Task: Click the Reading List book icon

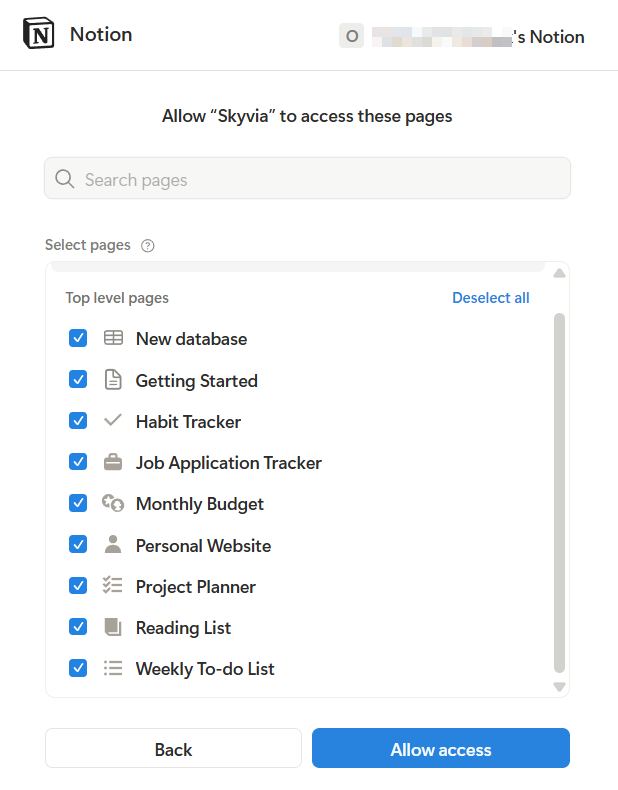Action: pos(113,627)
